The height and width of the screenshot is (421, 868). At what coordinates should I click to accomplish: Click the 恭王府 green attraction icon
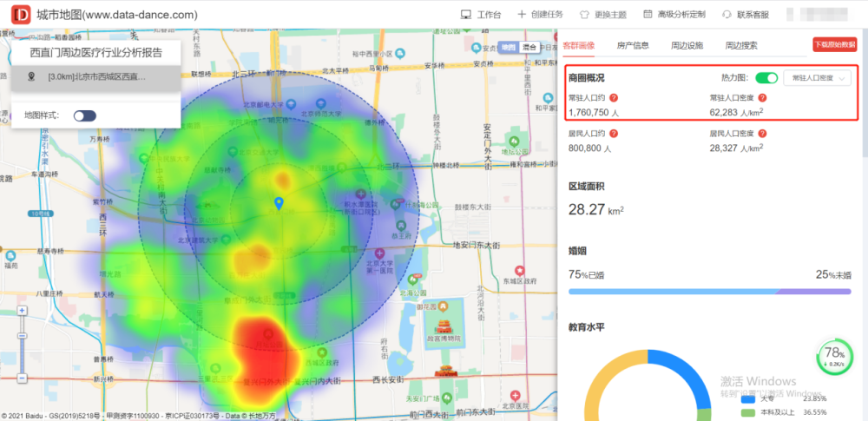point(401,225)
